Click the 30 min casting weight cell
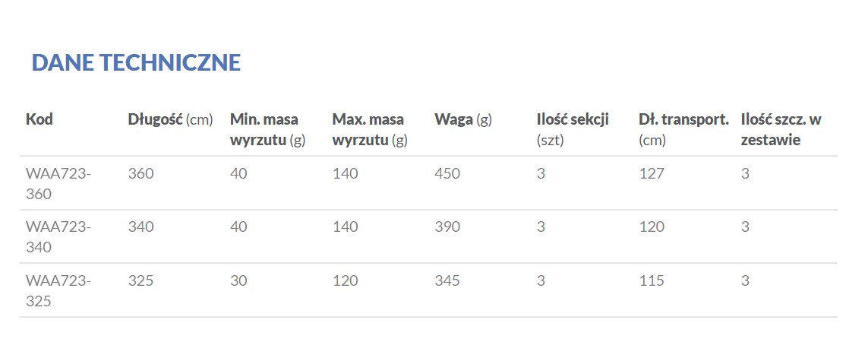 pyautogui.click(x=238, y=280)
